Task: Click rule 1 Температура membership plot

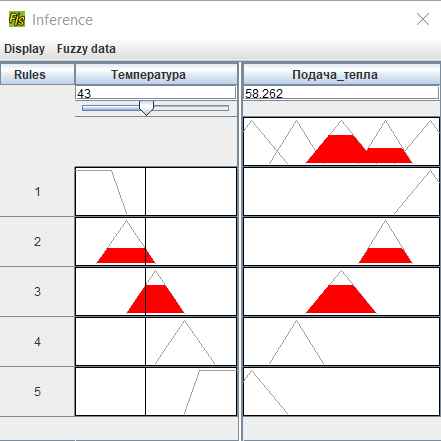Action: click(x=156, y=191)
